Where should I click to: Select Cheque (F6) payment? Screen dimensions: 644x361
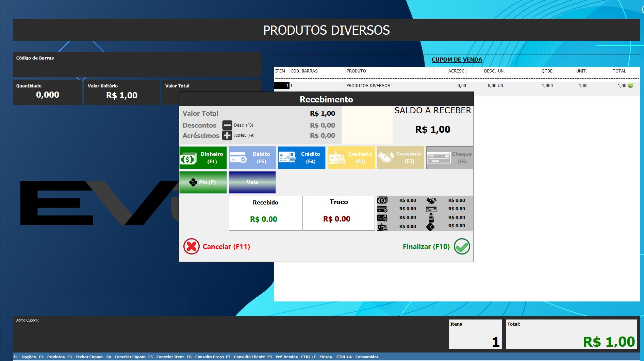[449, 158]
